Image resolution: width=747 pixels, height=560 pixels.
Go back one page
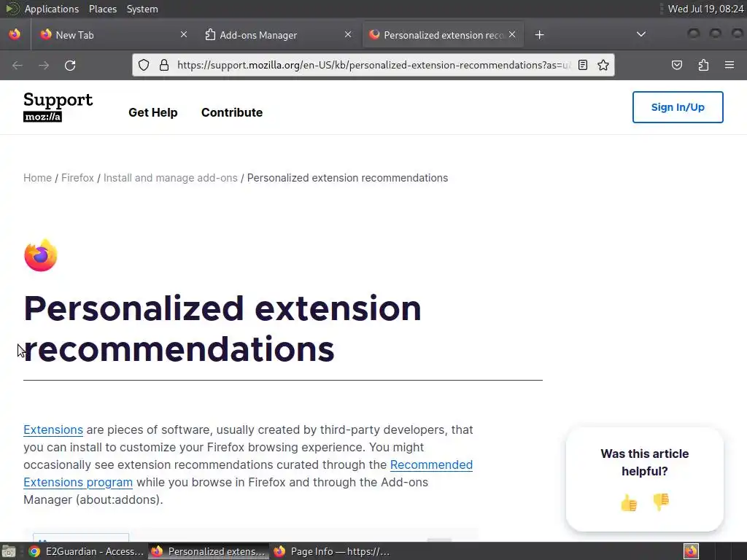tap(18, 65)
